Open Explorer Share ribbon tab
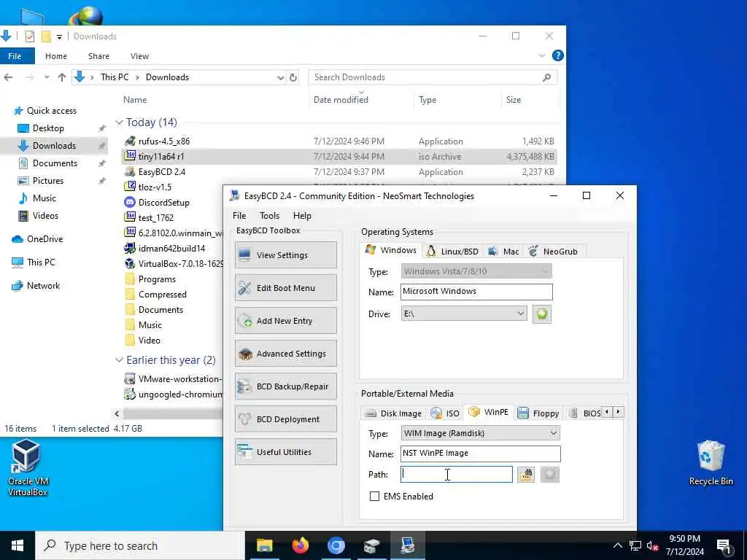The width and height of the screenshot is (747, 560). click(x=98, y=56)
